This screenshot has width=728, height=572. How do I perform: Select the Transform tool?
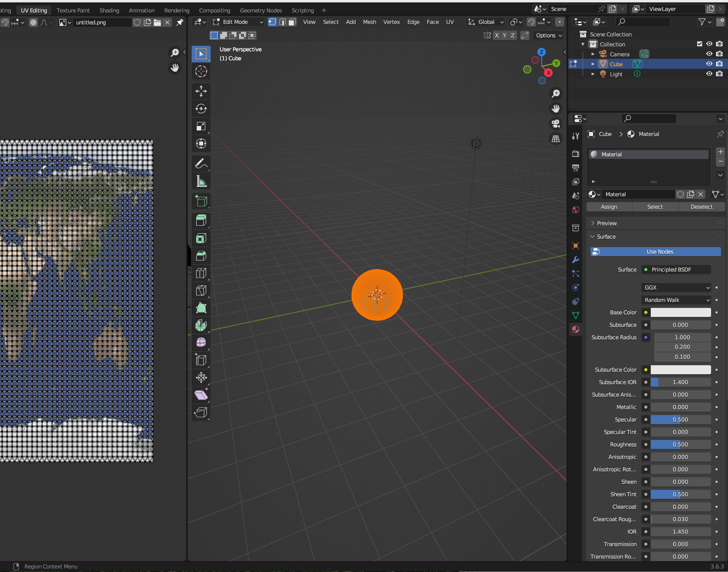201,143
